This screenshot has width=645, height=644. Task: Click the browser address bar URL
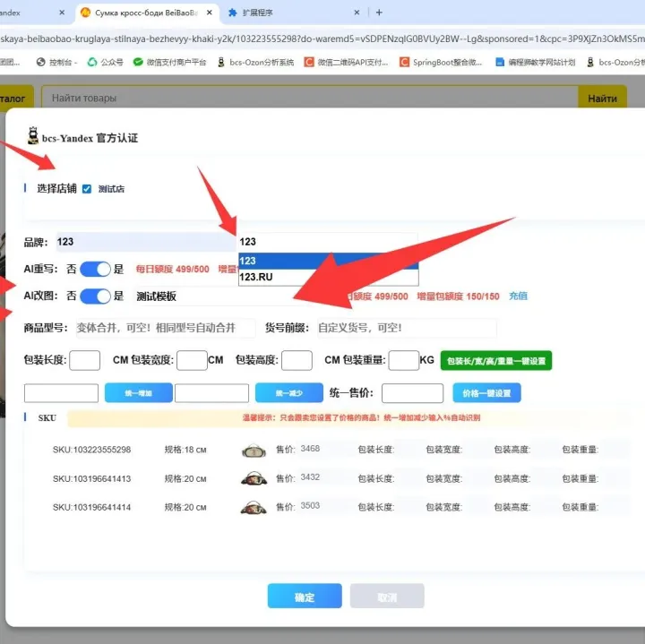322,39
